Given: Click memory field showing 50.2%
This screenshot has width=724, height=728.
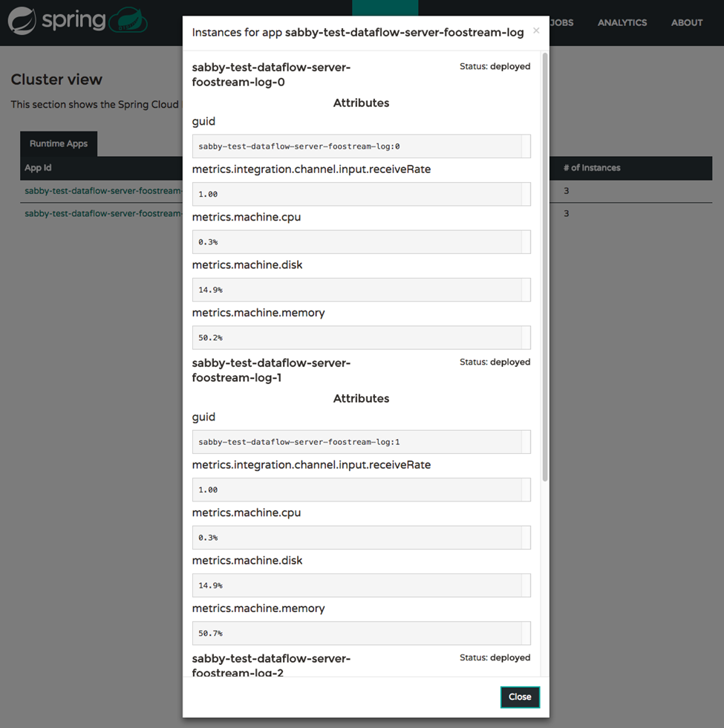Looking at the screenshot, I should pos(361,337).
